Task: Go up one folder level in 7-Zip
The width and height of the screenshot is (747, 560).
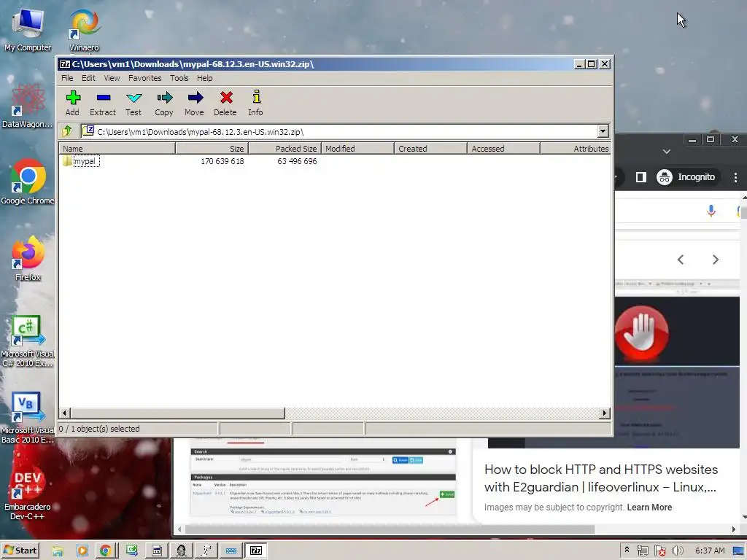Action: click(x=67, y=131)
